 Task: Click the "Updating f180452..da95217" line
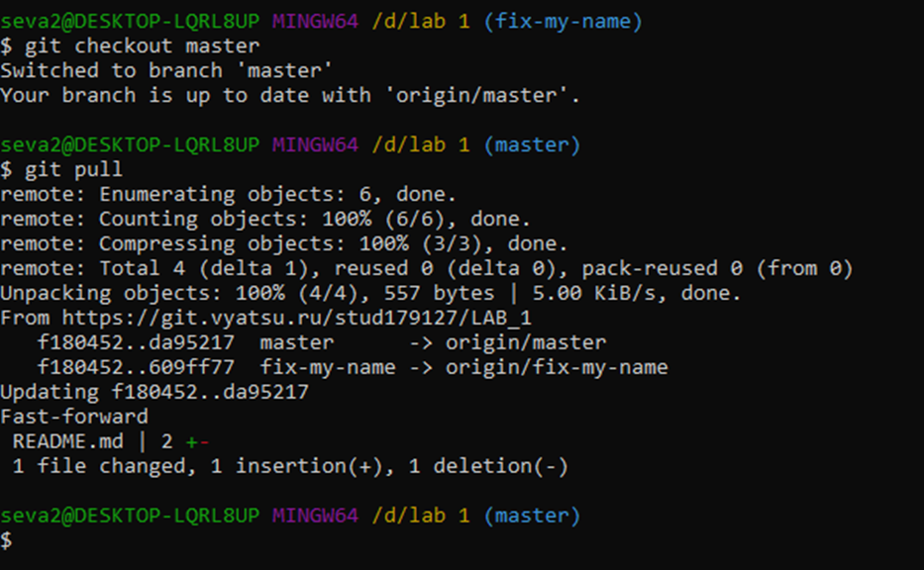(x=154, y=392)
